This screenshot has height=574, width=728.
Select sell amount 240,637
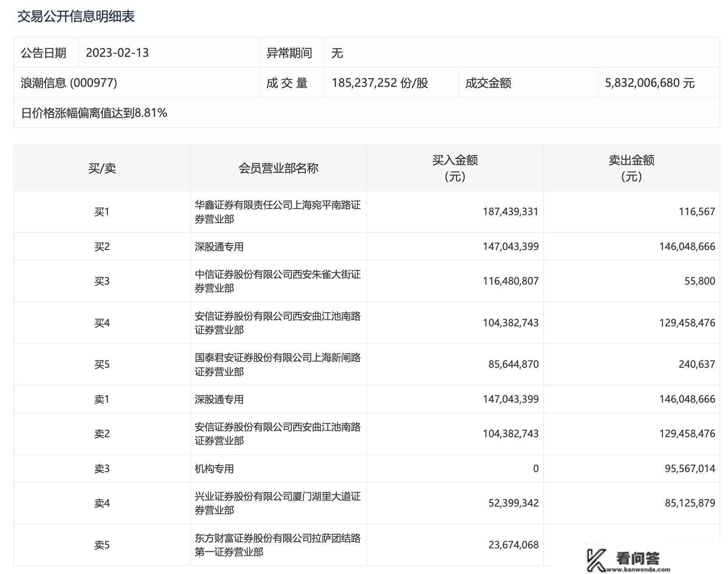pos(697,364)
